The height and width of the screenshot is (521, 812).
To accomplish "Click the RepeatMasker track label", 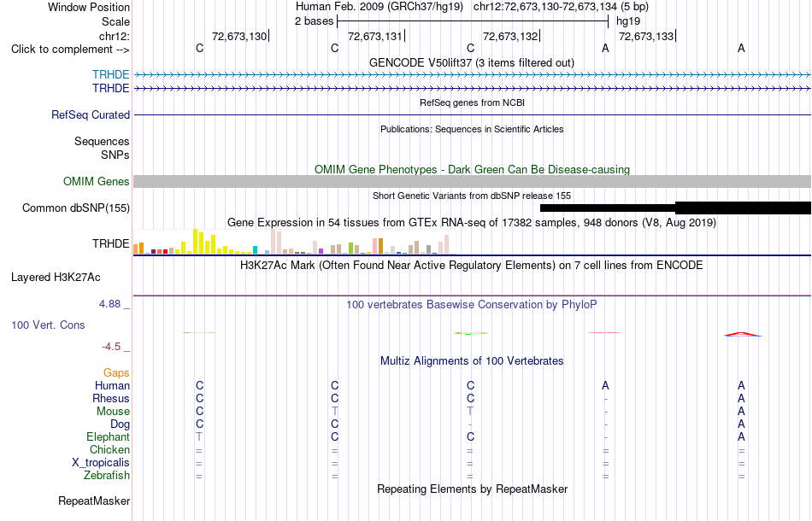I will click(94, 501).
